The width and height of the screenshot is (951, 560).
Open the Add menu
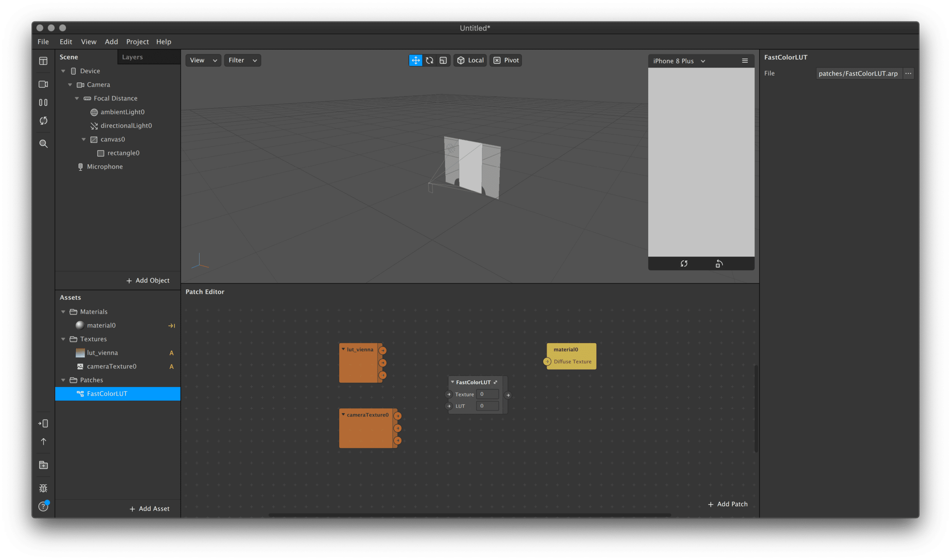pos(111,42)
